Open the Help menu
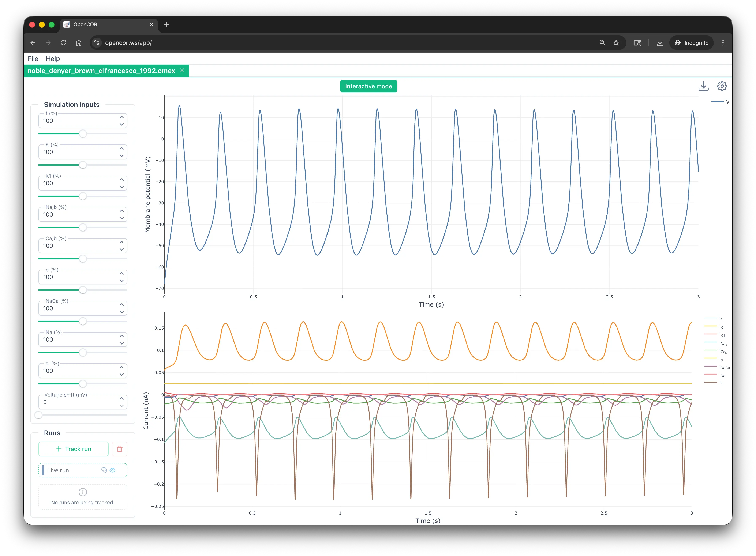Screen dimensions: 756x556 pos(53,59)
